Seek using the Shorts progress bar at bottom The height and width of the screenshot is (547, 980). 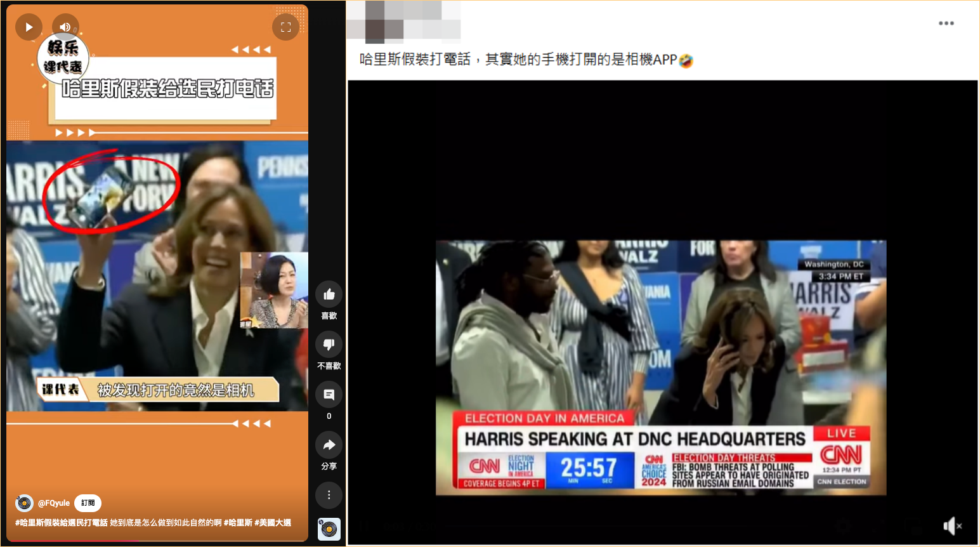click(x=157, y=541)
